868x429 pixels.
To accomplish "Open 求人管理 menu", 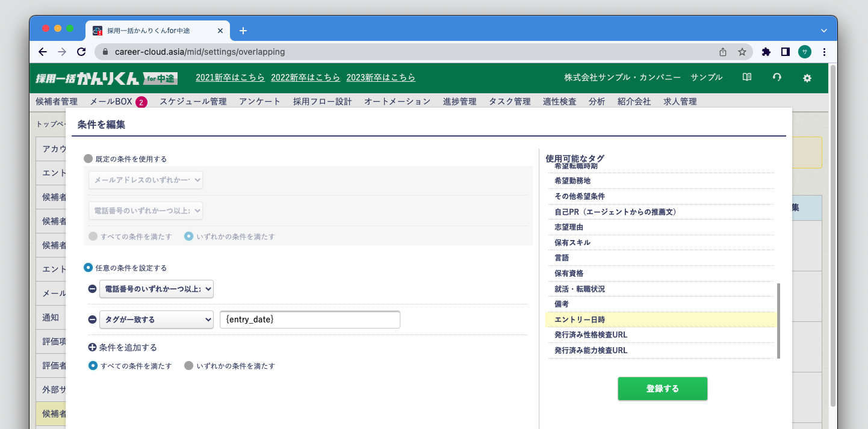I will point(680,102).
